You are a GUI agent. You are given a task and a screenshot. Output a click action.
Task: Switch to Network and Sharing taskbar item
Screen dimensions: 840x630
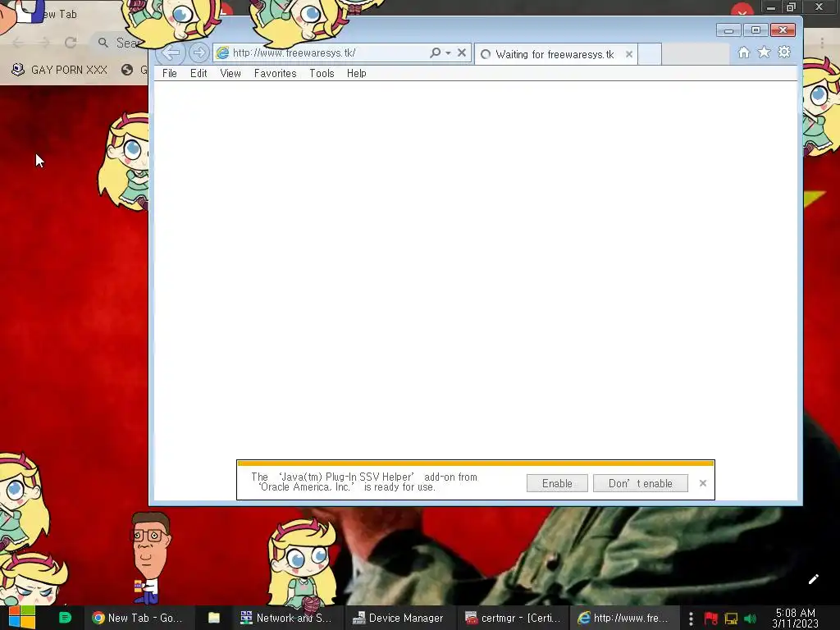tap(286, 618)
